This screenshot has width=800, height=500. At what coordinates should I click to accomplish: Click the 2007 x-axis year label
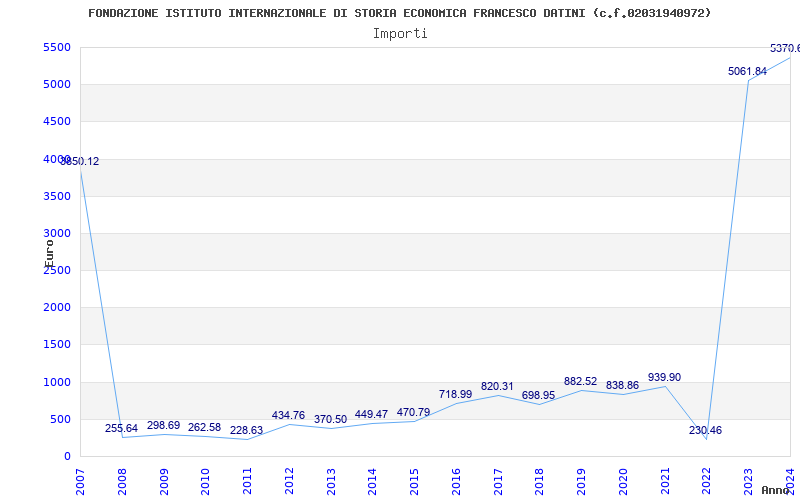[x=80, y=482]
